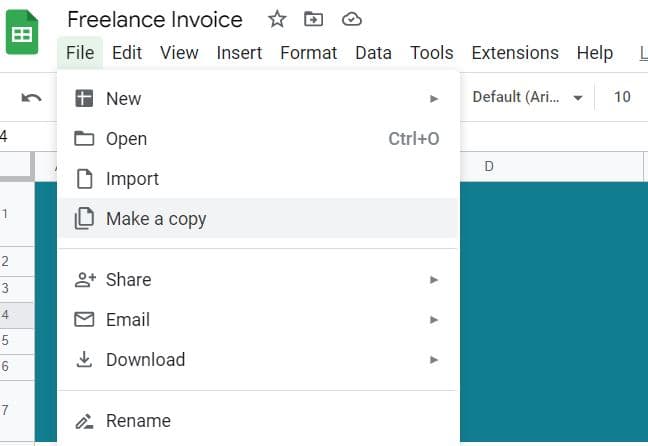Expand the Email submenu

pos(434,320)
